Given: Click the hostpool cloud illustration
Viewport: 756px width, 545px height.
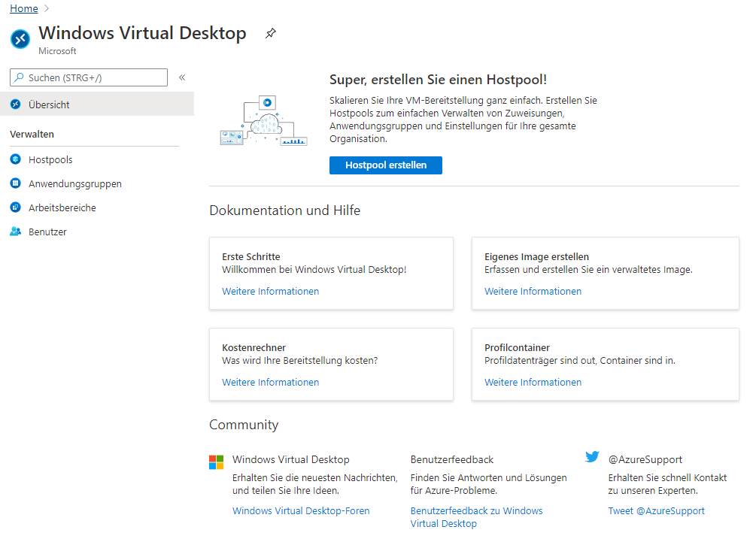Looking at the screenshot, I should [x=263, y=120].
